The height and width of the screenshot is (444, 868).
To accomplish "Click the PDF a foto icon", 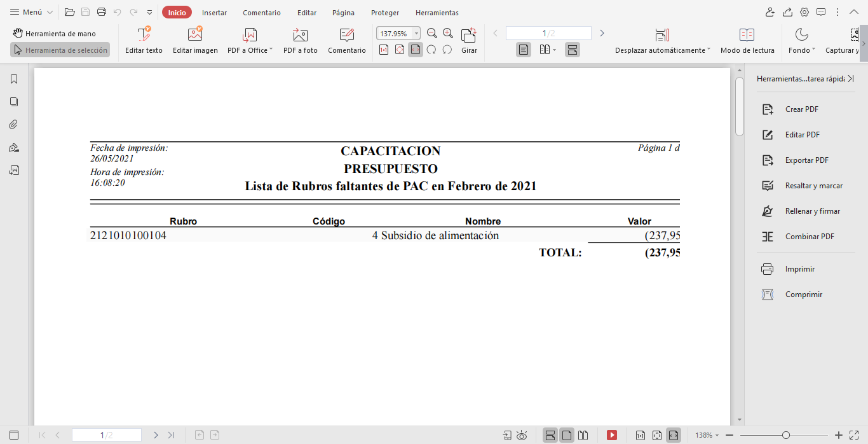I will (300, 36).
